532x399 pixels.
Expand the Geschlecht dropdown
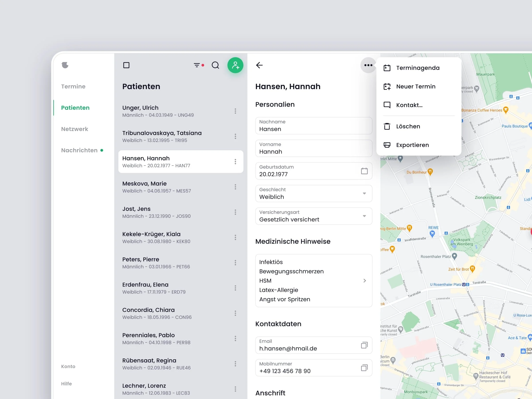[364, 193]
